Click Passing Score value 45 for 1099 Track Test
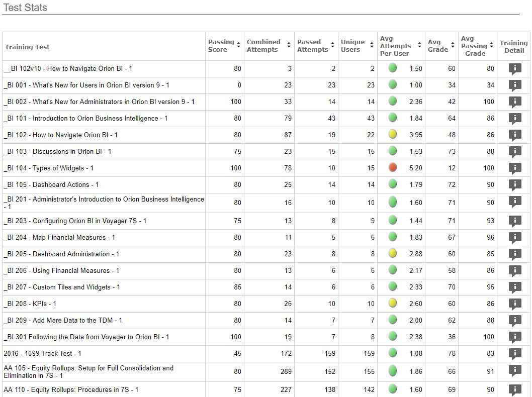Viewport: 532px width, 397px height. click(237, 354)
